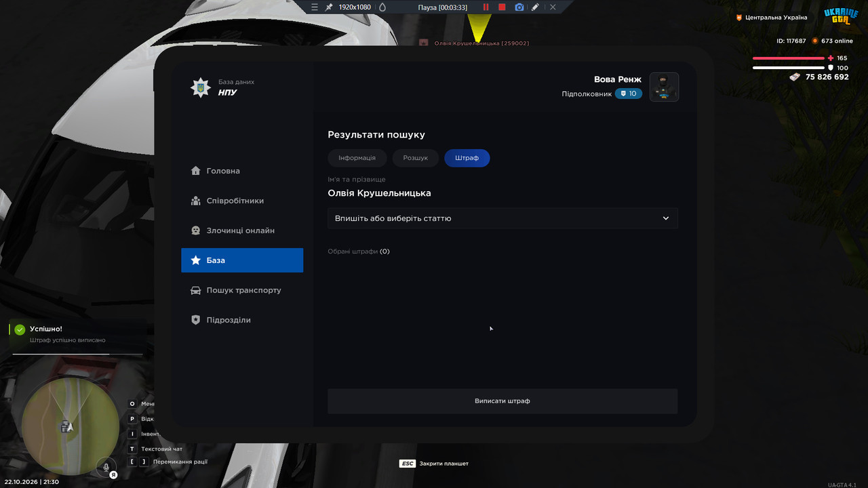
Task: Take a screenshot with the camera icon
Action: point(519,7)
